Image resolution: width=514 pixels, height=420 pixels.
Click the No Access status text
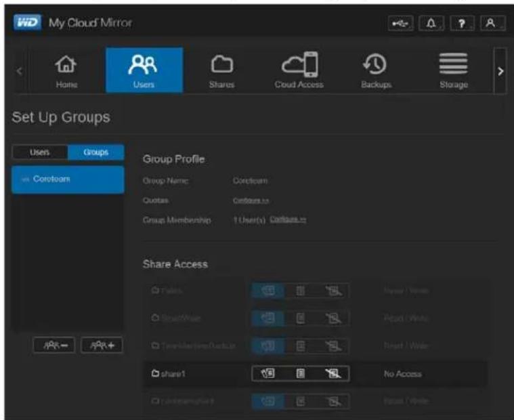click(x=402, y=374)
